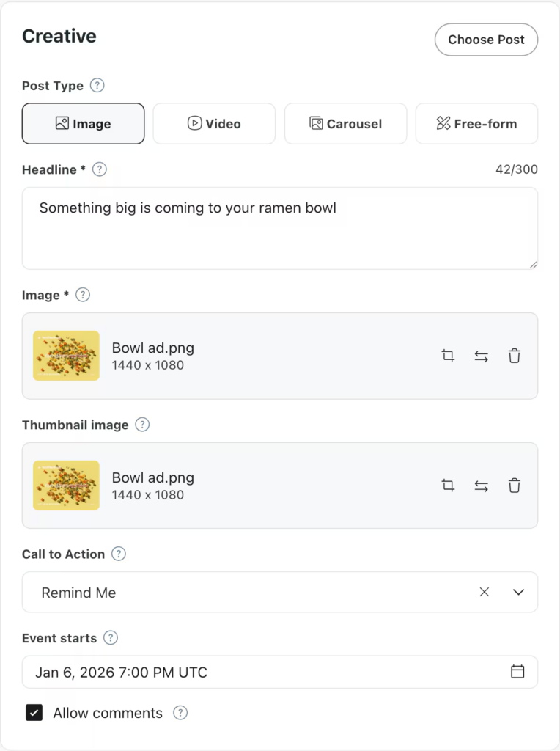Replace the main image via swap icon
The height and width of the screenshot is (751, 560).
[x=481, y=356]
